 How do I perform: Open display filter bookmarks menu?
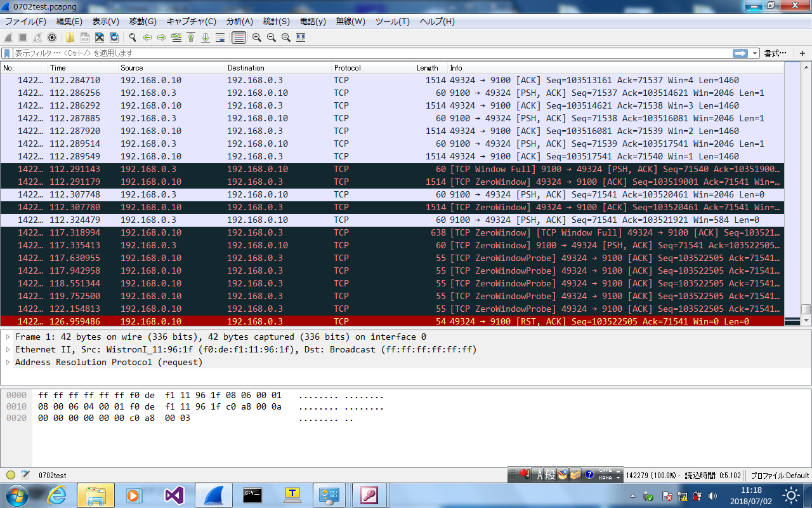tap(7, 53)
